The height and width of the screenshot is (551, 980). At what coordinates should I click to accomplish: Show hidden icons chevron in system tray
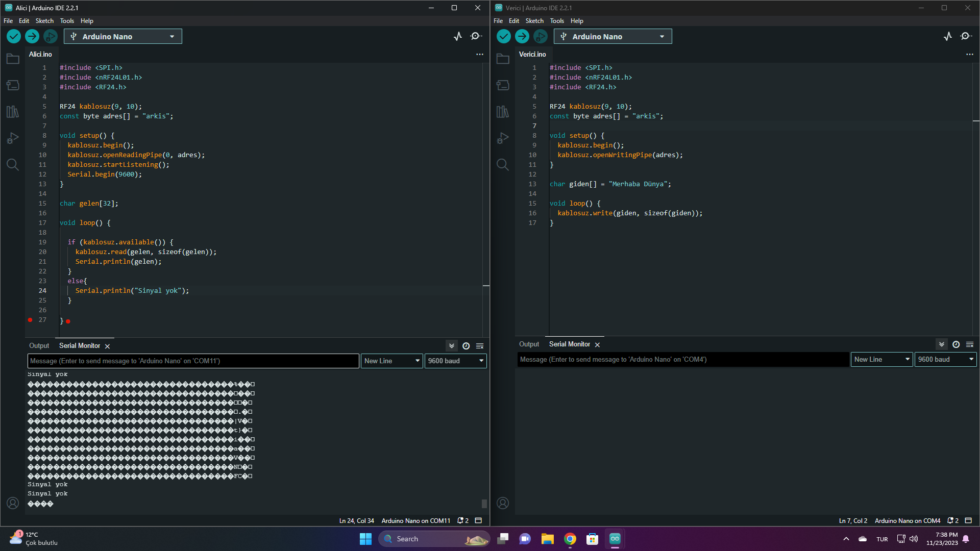click(846, 539)
